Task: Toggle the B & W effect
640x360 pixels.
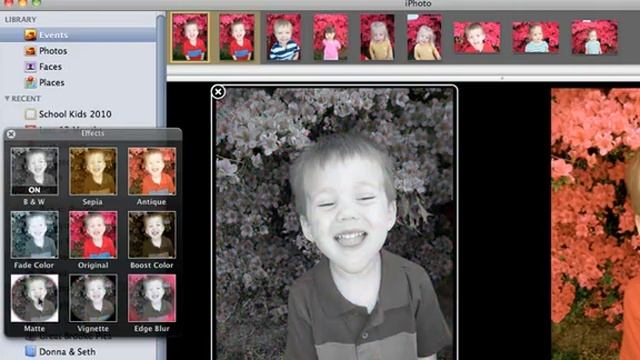Action: (x=34, y=171)
